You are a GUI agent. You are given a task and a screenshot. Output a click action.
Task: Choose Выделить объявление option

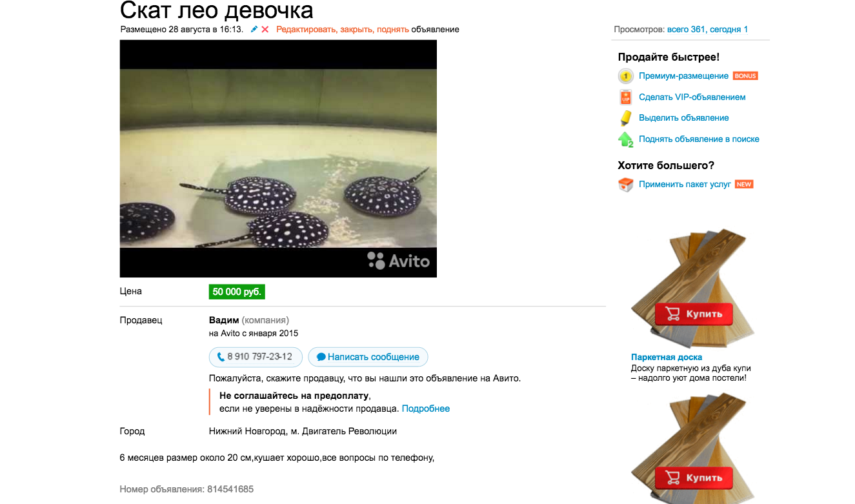684,118
